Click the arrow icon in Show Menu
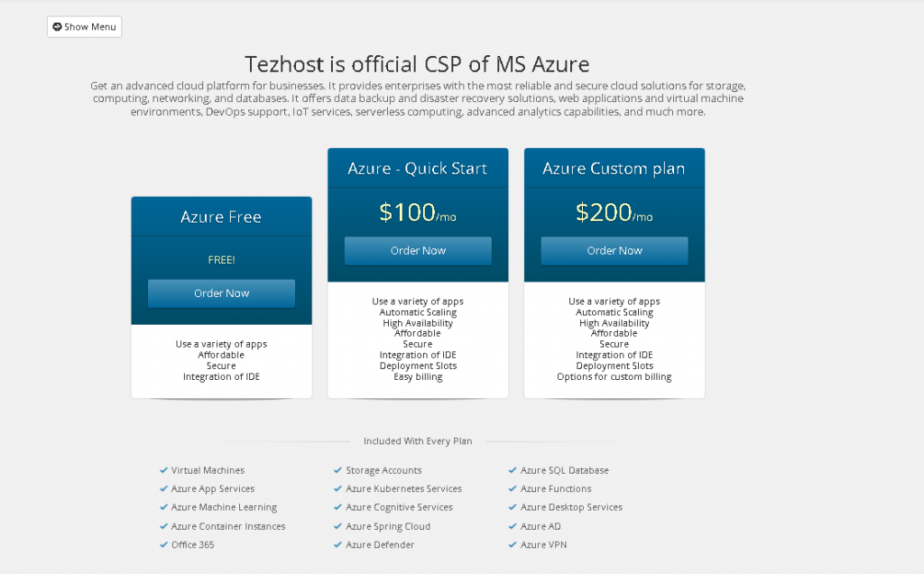Screen dimensions: 924x574 pos(58,27)
